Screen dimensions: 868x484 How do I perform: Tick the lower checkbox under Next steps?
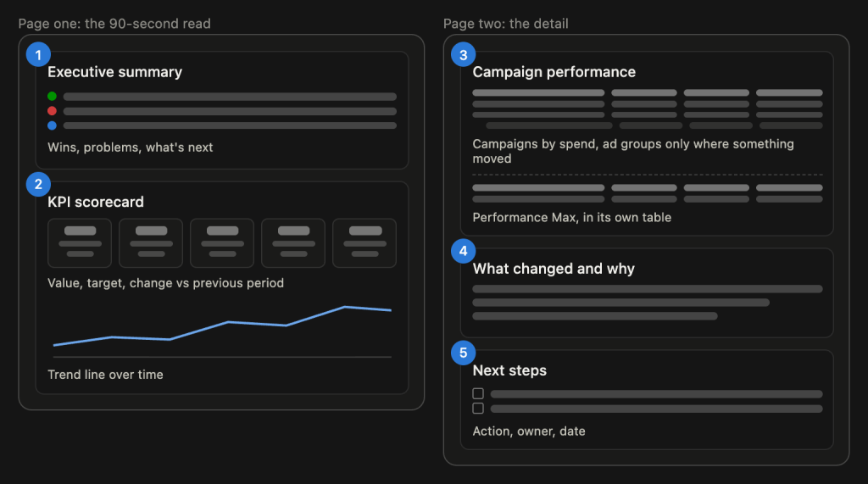point(478,408)
